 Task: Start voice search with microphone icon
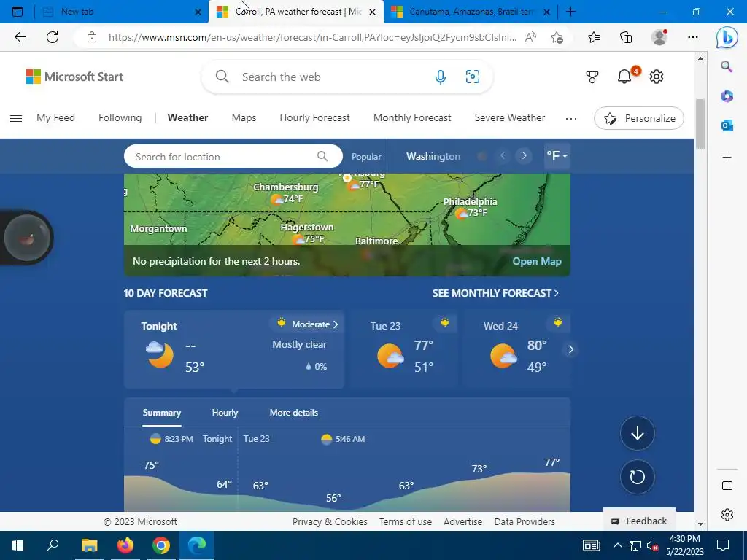click(x=440, y=77)
